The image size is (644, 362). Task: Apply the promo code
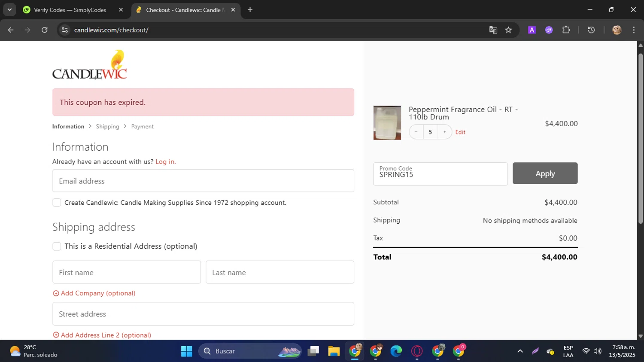(545, 173)
